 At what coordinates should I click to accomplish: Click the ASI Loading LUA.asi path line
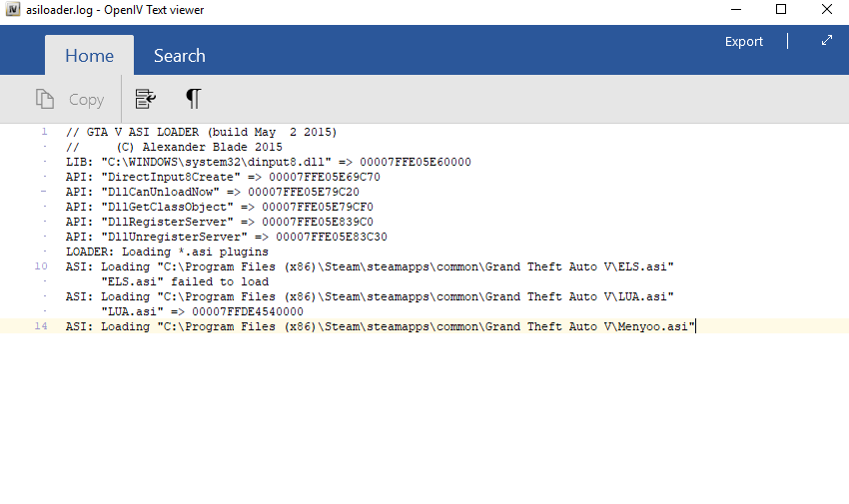coord(370,296)
